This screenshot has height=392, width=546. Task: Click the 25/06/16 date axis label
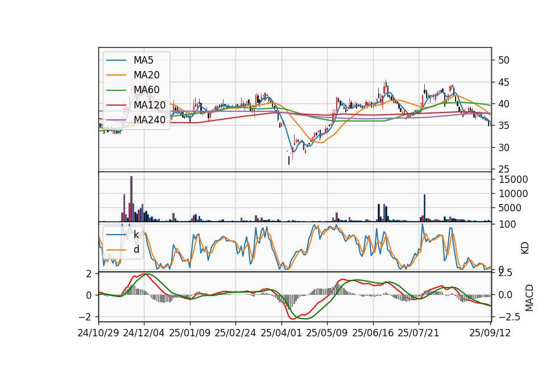373,333
